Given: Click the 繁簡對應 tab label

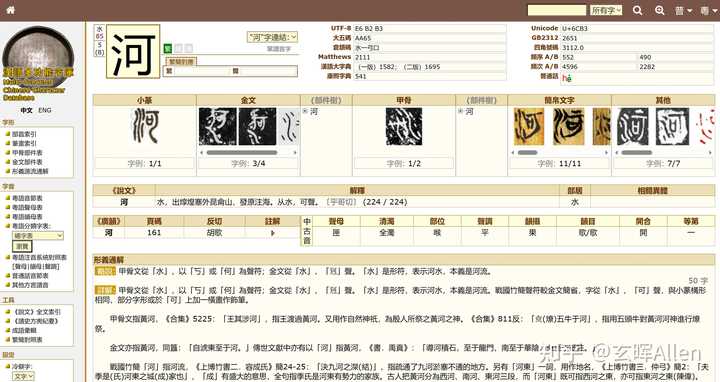Looking at the screenshot, I should tap(181, 62).
